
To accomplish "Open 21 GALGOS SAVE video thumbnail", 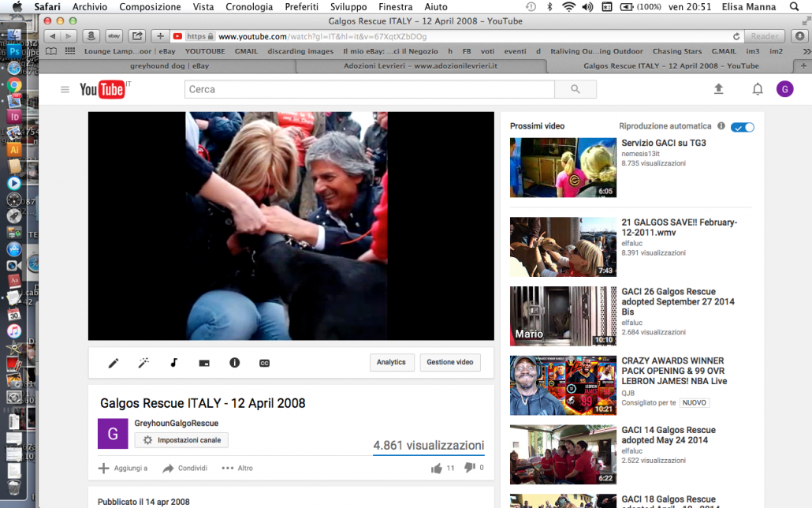I will pos(563,247).
